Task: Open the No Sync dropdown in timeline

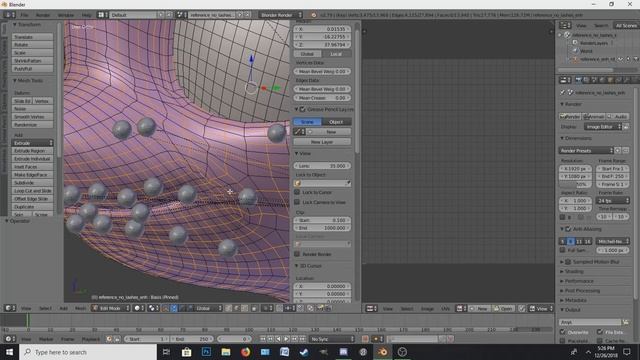Action: pos(332,339)
